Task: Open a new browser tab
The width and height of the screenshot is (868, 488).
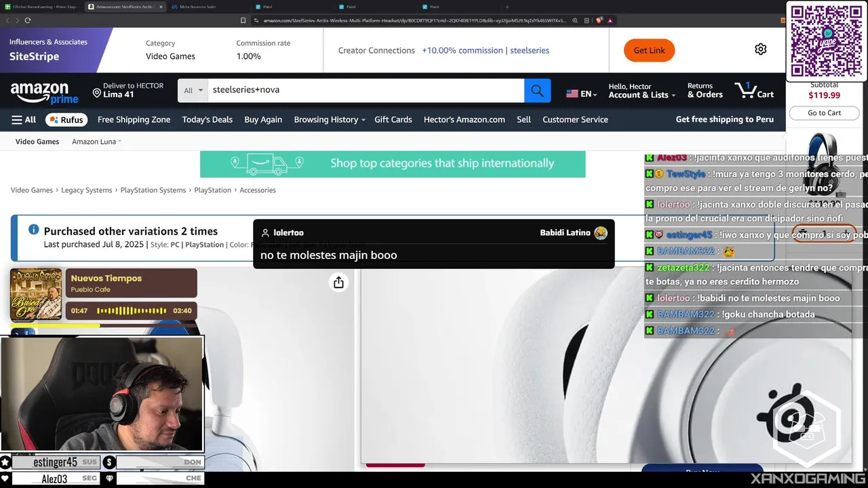Action: click(x=507, y=7)
